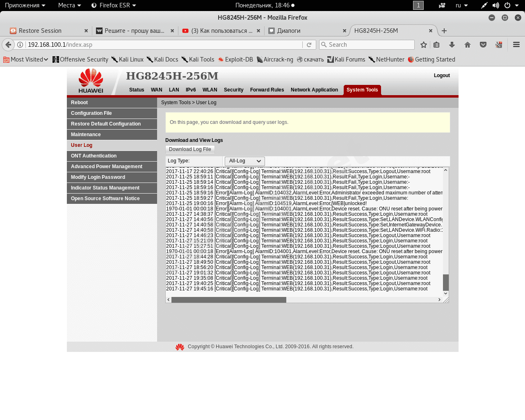This screenshot has height=420, width=525.
Task: Expand the Most Visited bookmarks folder
Action: point(26,59)
